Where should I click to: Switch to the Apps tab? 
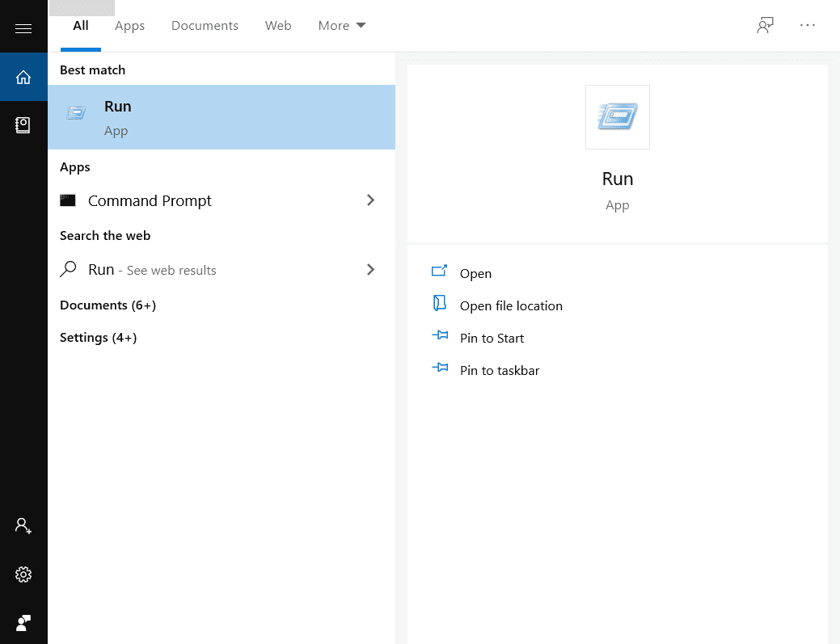click(129, 25)
